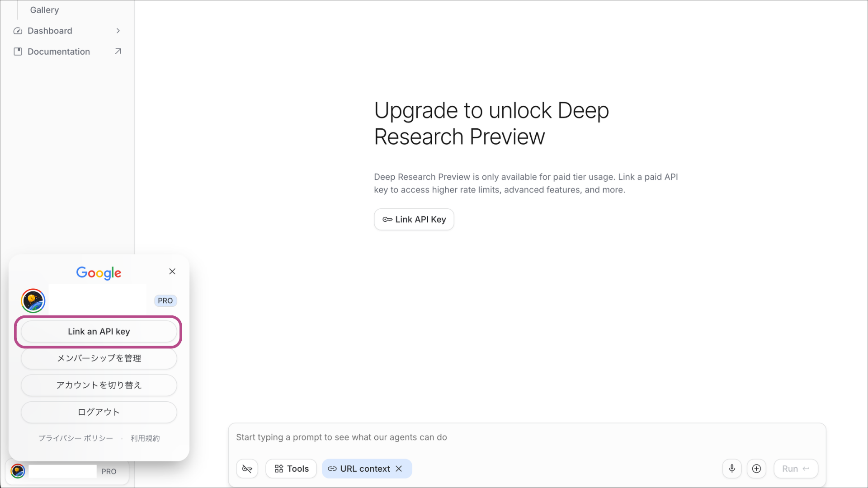Click the link icon in URL context chip

332,469
